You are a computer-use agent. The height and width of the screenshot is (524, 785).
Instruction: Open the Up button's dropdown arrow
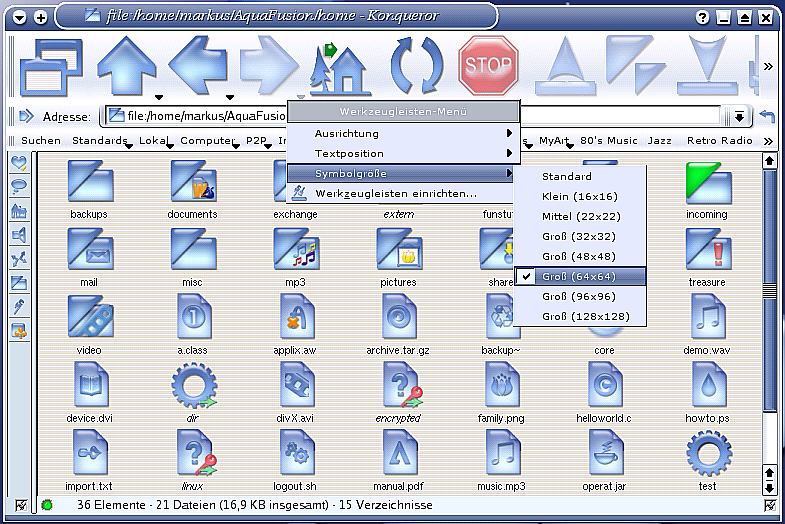(x=159, y=97)
